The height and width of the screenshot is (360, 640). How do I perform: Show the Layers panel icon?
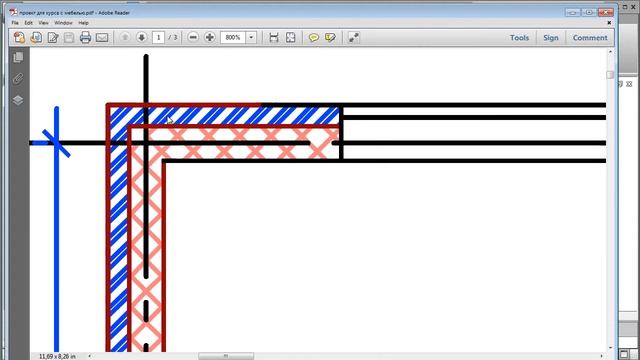[18, 100]
